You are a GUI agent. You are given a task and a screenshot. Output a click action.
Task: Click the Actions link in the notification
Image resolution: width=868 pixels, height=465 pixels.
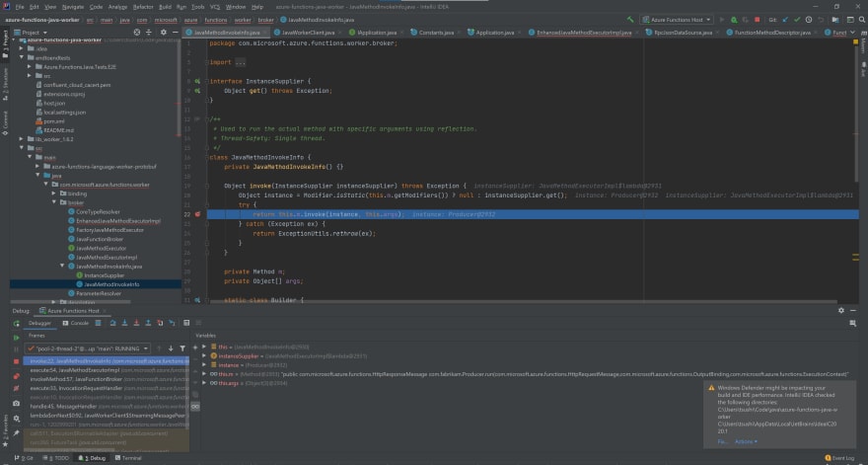746,441
